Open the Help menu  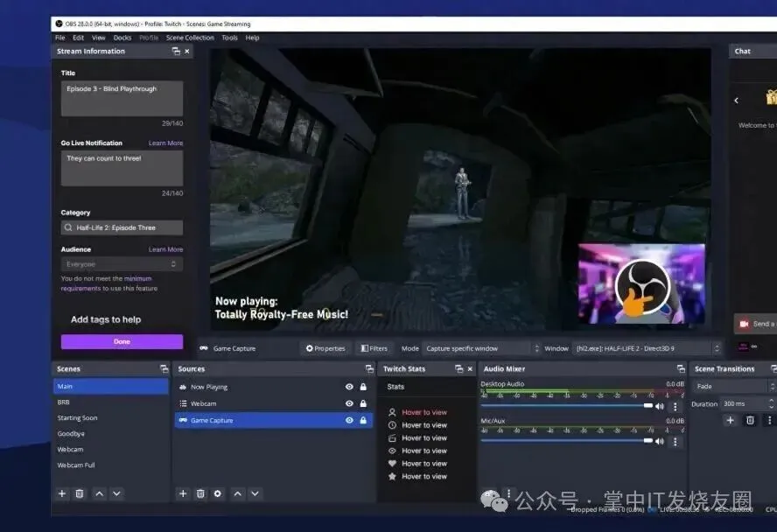click(252, 38)
